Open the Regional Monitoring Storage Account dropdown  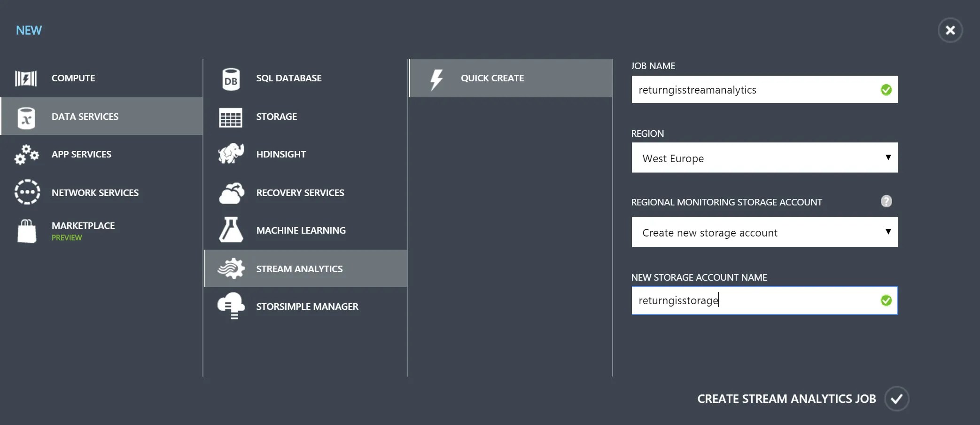[764, 232]
